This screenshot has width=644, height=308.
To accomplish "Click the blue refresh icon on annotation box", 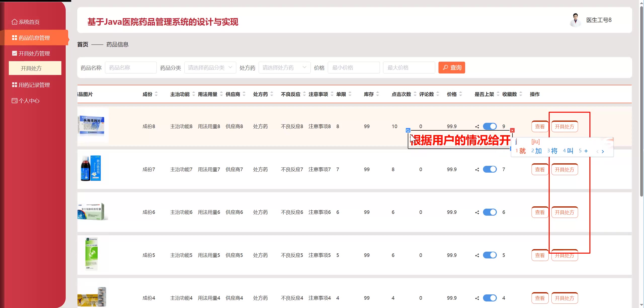I will (x=408, y=130).
